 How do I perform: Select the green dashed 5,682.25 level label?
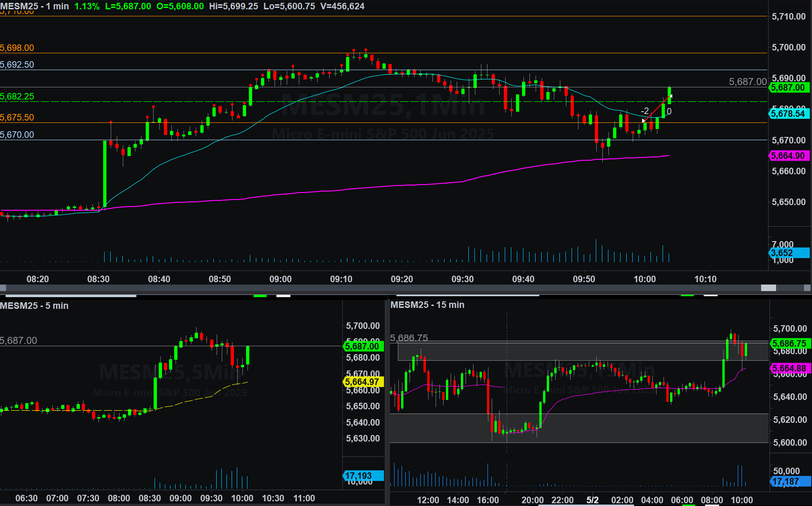tap(17, 97)
